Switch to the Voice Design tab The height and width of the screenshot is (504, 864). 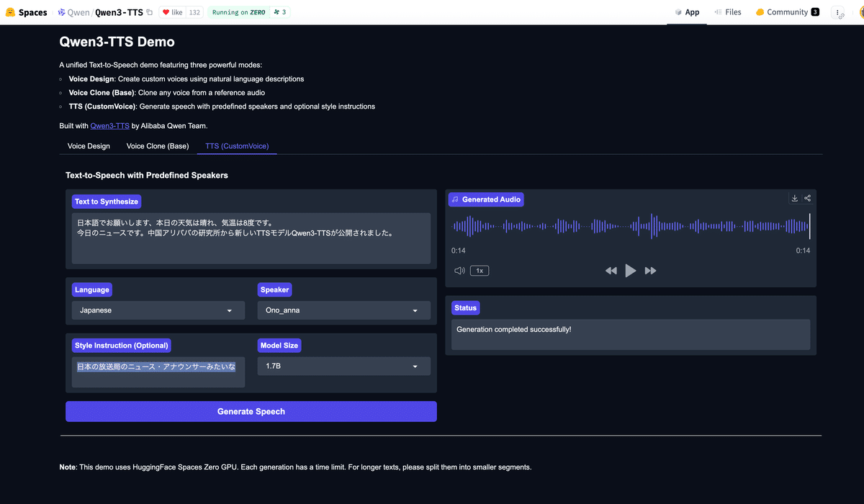pyautogui.click(x=89, y=146)
